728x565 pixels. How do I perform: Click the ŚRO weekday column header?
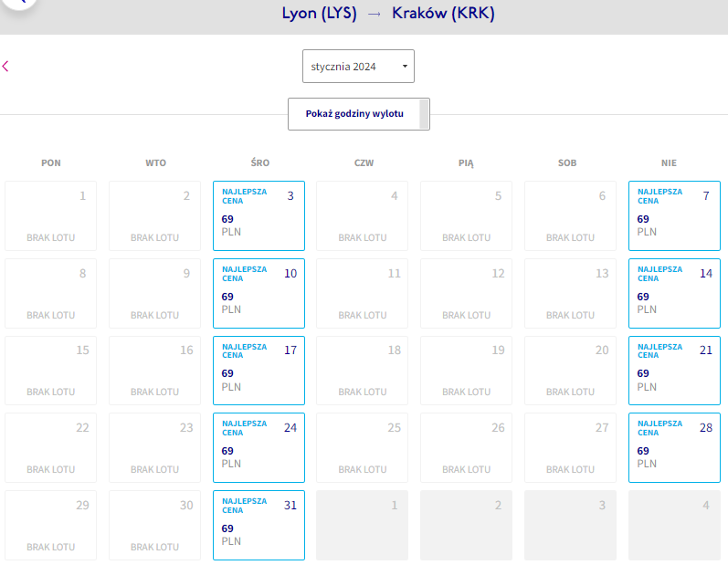(260, 162)
